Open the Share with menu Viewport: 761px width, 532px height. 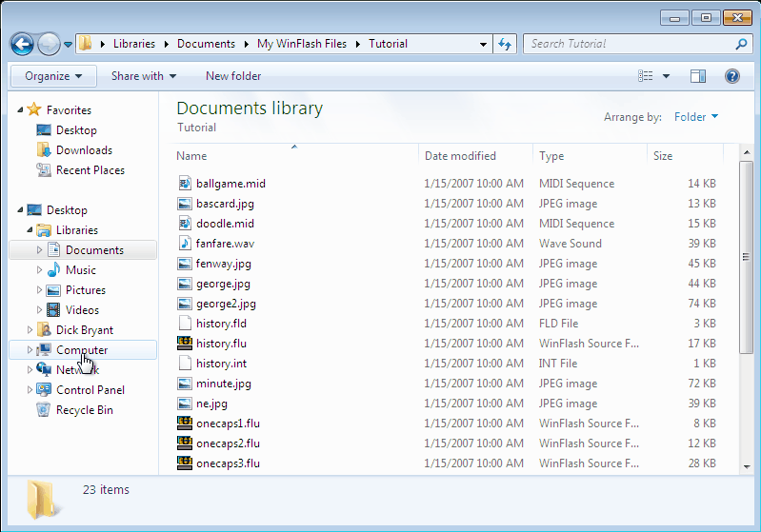click(144, 76)
